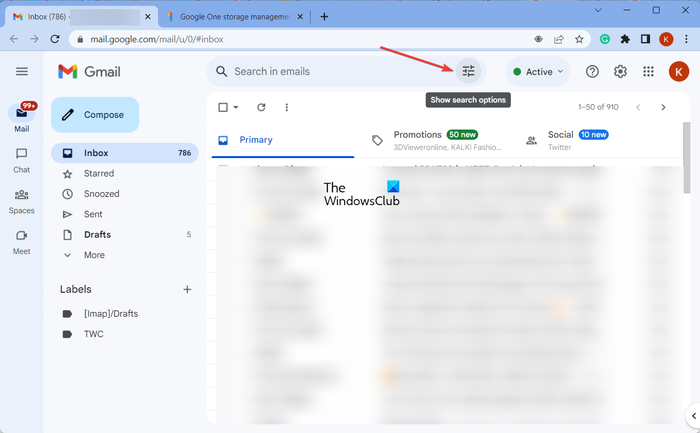Open the Snoozed folder

[125, 194]
